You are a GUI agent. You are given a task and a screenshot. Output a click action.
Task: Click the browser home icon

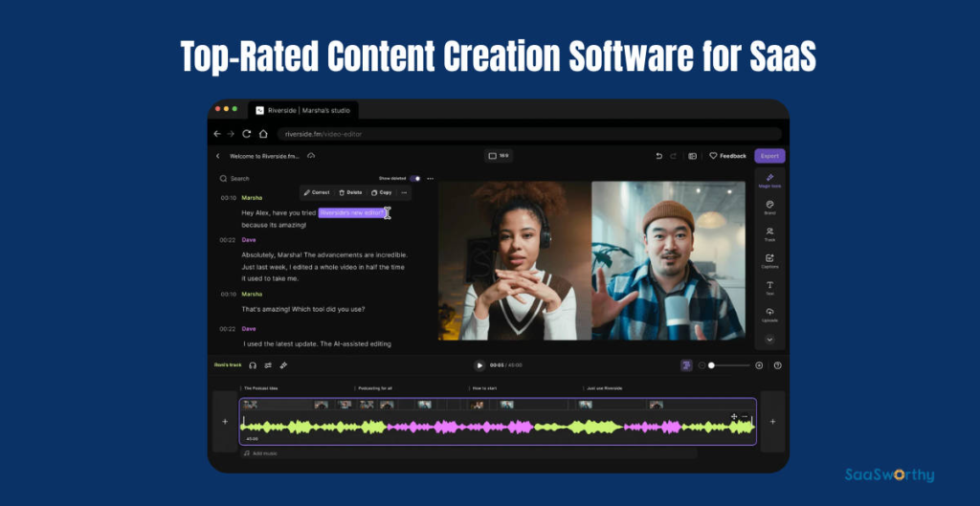coord(263,134)
